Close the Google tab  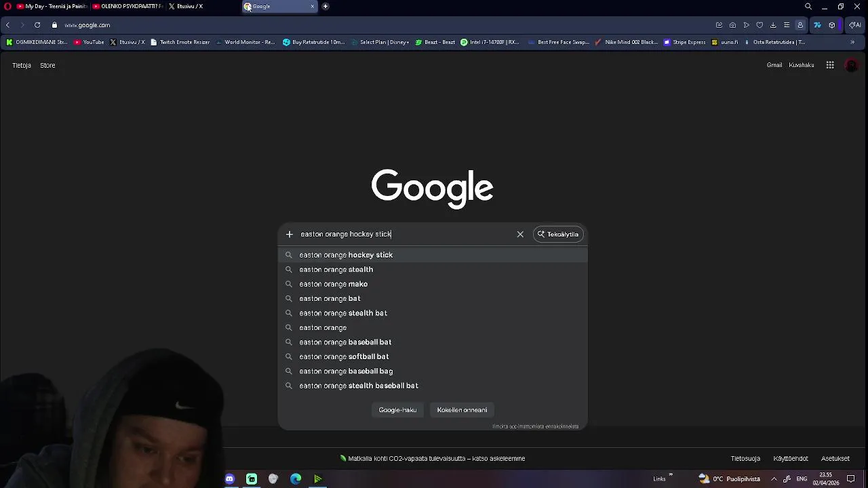coord(313,6)
